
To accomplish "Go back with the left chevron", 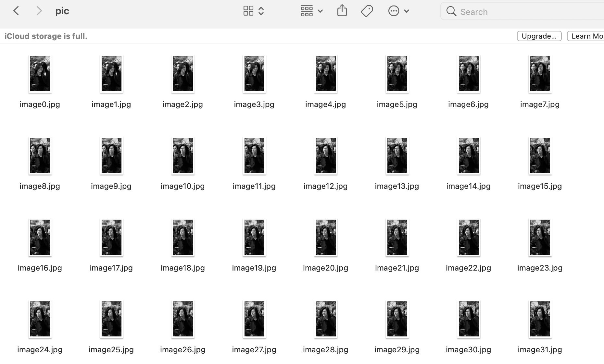I will point(16,11).
